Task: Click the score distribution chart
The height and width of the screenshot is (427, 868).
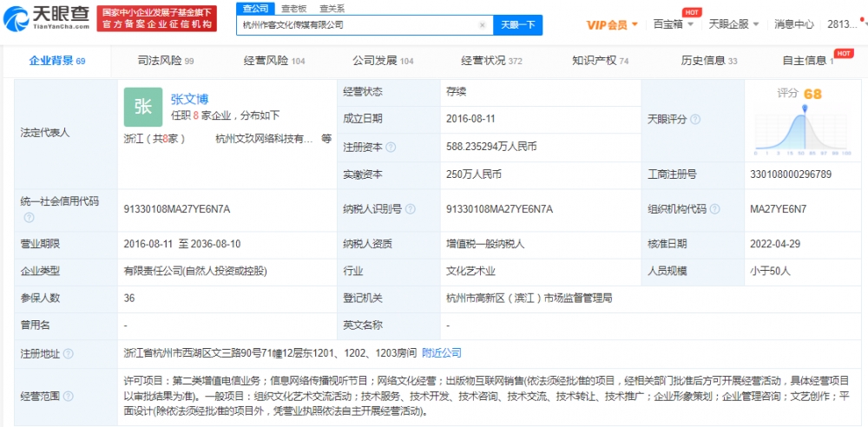Action: pyautogui.click(x=800, y=130)
